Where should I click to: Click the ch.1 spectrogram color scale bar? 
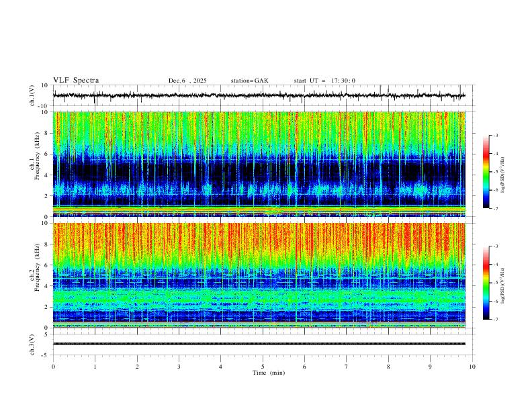click(x=486, y=172)
